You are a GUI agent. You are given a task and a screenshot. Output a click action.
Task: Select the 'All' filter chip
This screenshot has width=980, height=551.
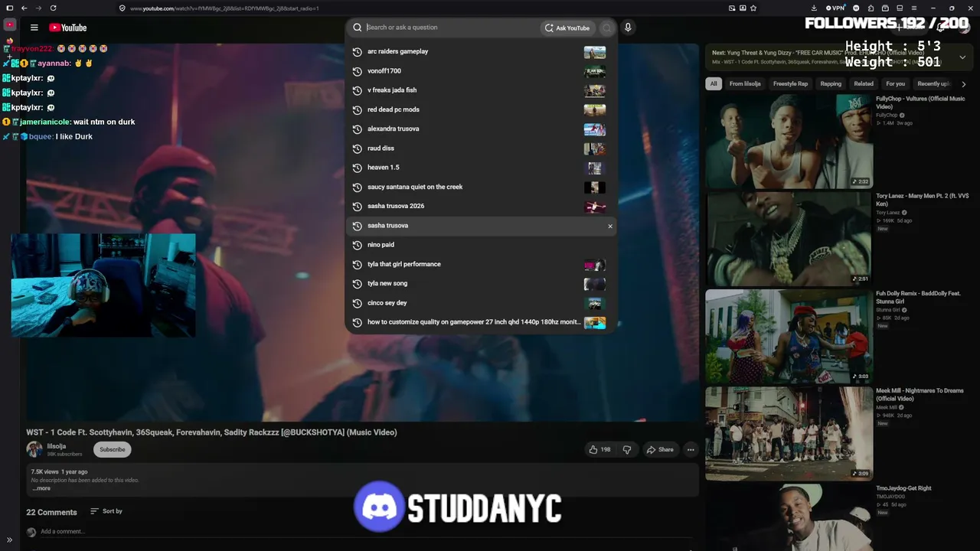pos(714,84)
